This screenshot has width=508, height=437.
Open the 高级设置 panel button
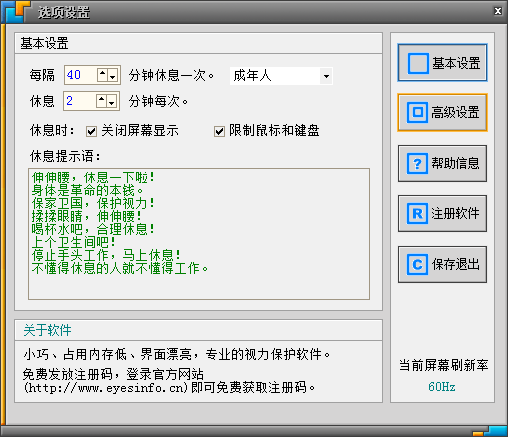[x=442, y=112]
